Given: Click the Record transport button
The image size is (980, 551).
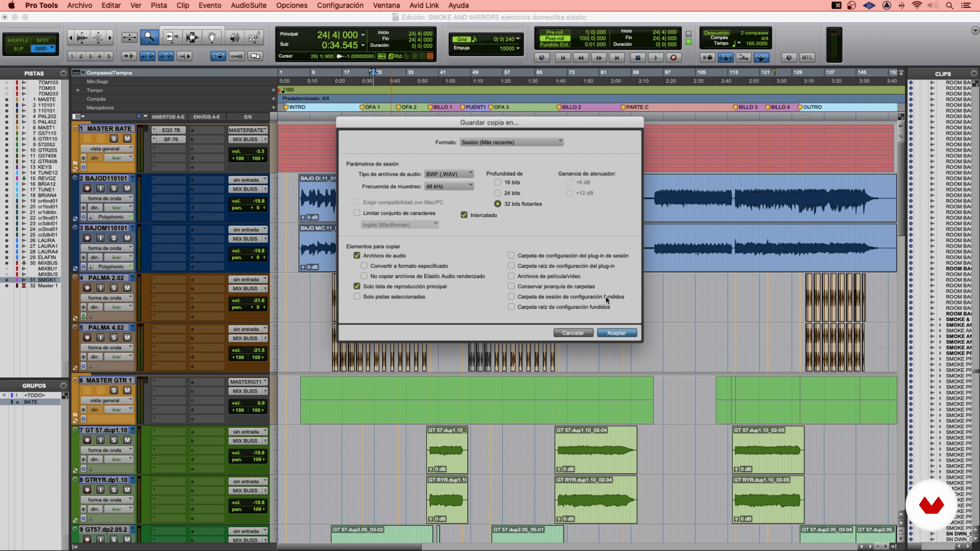Looking at the screenshot, I should coord(673,58).
